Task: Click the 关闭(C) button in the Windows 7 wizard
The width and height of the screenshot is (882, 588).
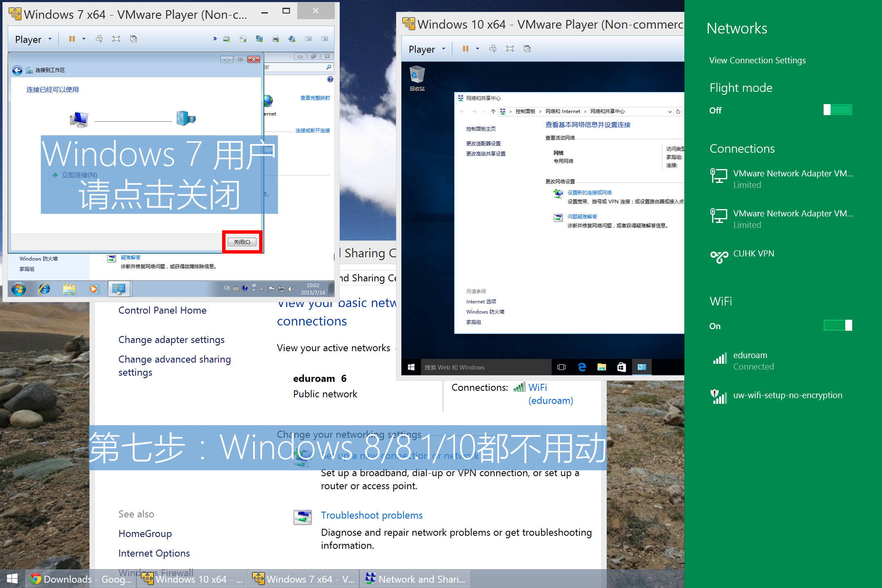Action: coord(242,242)
